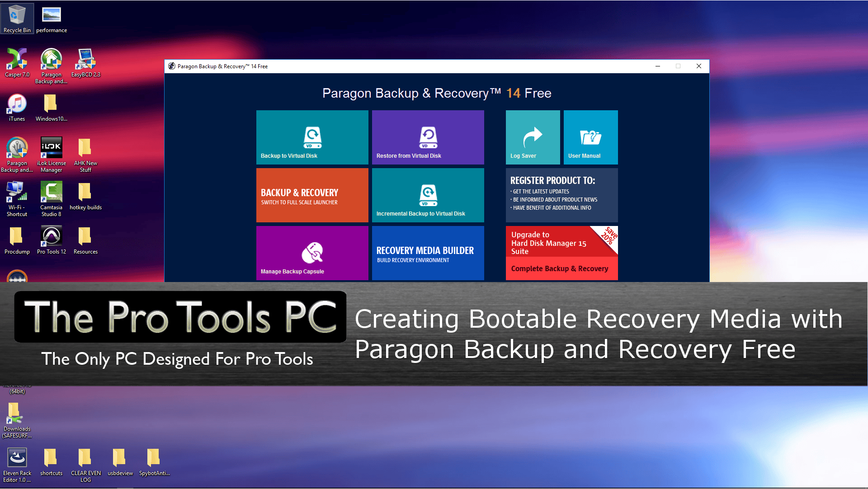This screenshot has width=868, height=489.
Task: Launch iLok License Manager shortcut
Action: (x=52, y=155)
